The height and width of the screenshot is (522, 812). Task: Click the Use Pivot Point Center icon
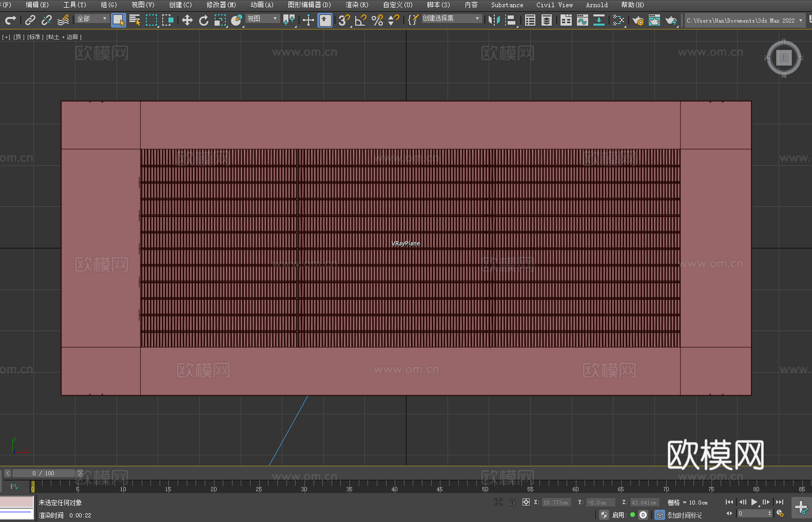click(289, 20)
